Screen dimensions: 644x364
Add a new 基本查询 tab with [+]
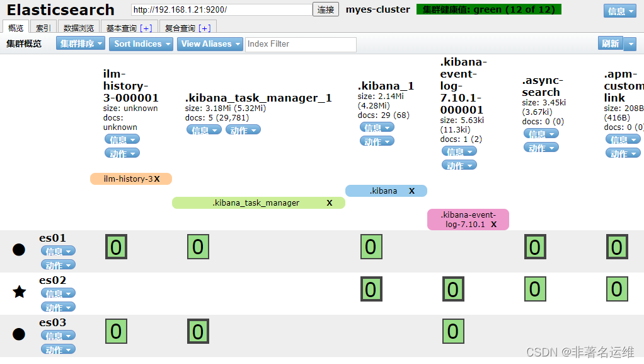click(146, 28)
